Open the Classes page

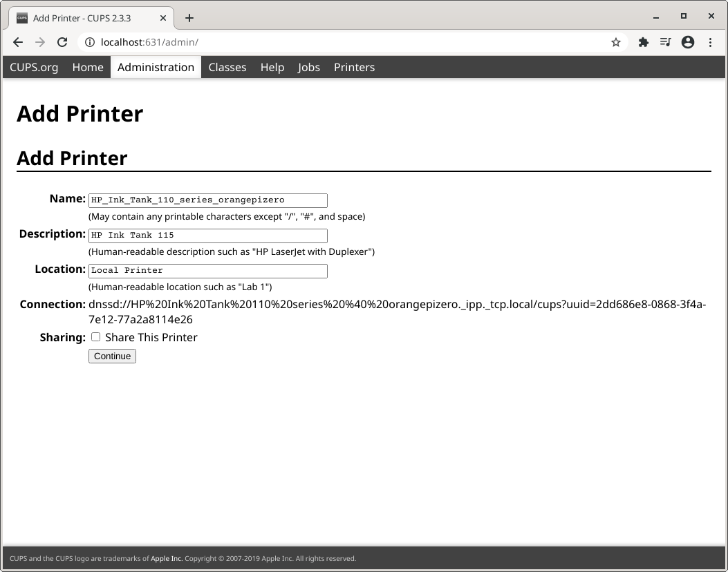tap(227, 67)
